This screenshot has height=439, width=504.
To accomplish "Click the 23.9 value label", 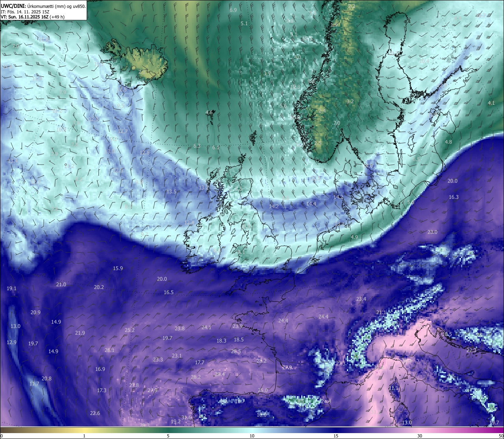I will 237,326.
